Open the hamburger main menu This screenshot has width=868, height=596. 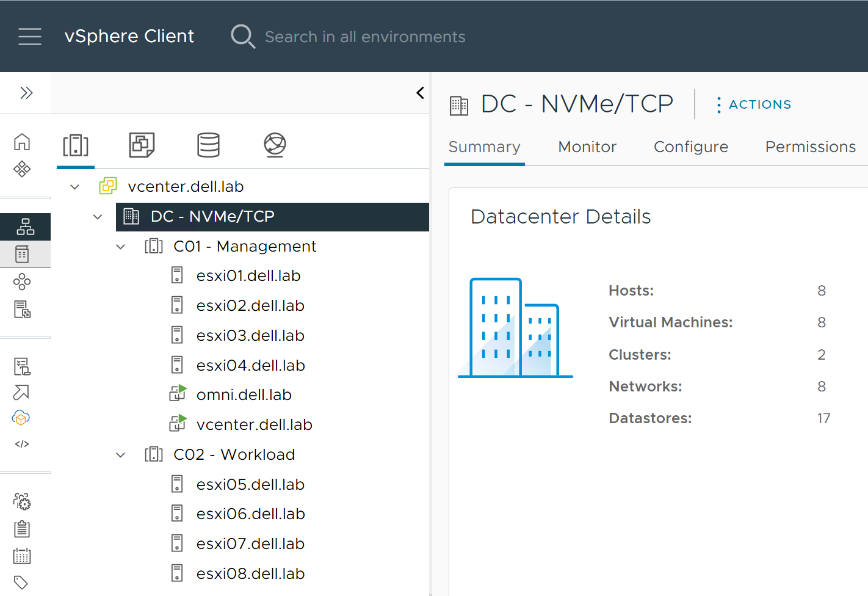click(x=30, y=37)
